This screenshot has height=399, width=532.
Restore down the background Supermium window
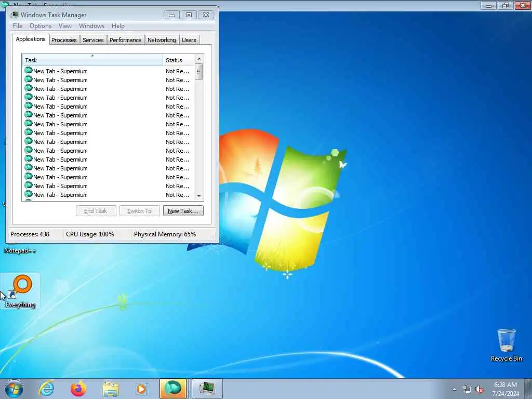(x=506, y=5)
